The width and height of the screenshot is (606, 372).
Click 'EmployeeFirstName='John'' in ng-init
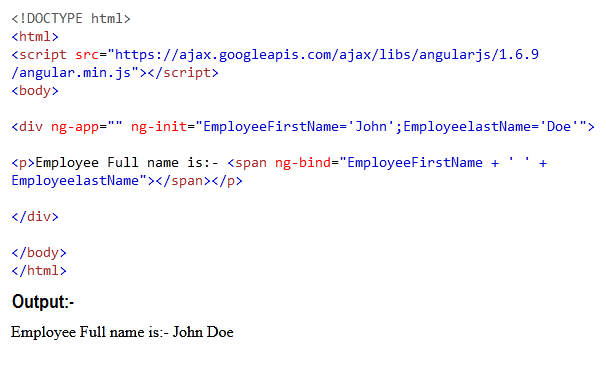point(299,127)
